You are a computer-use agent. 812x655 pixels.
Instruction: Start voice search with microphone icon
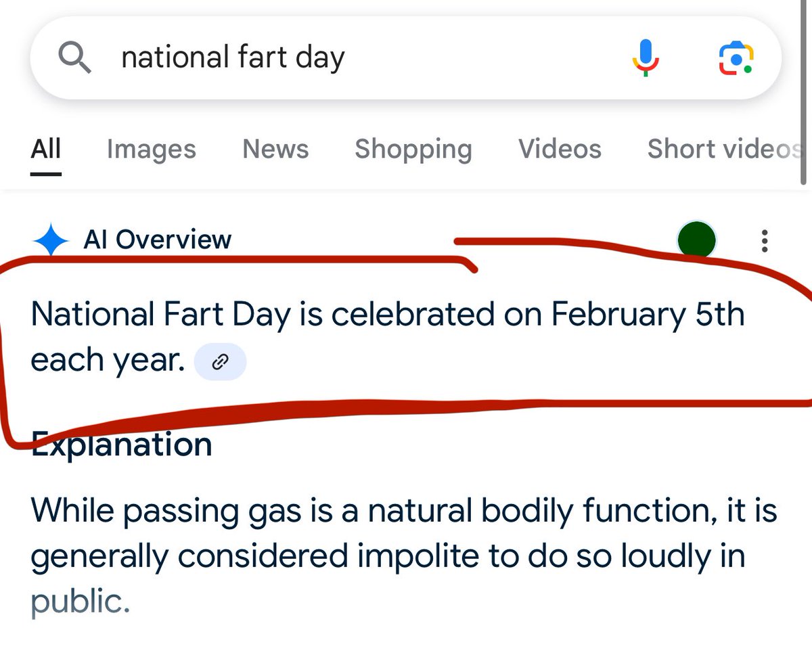tap(645, 58)
